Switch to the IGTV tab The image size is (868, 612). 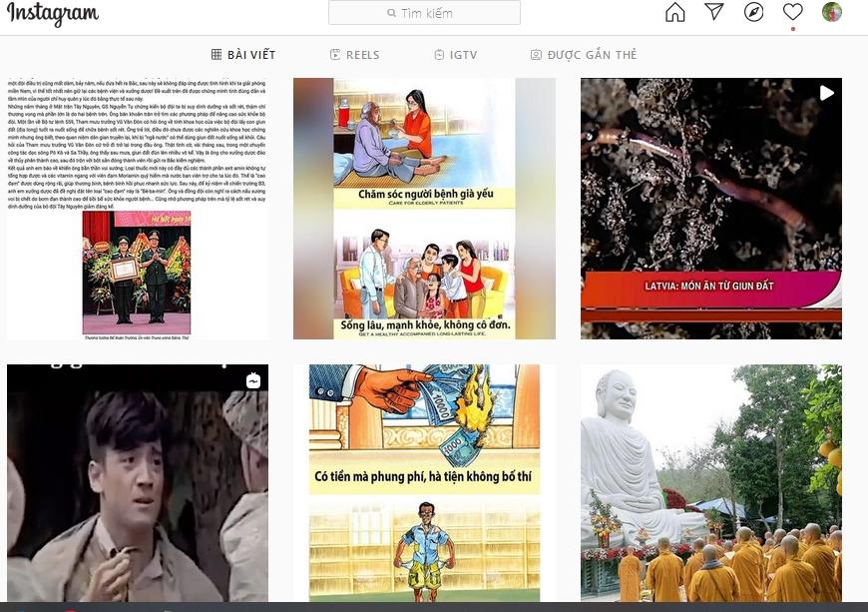pyautogui.click(x=457, y=55)
